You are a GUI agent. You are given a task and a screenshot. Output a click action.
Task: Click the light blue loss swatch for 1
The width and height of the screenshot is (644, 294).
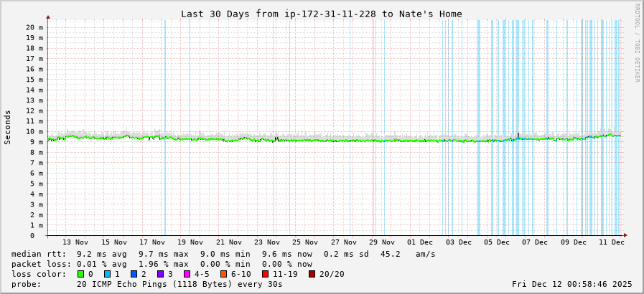coord(107,274)
